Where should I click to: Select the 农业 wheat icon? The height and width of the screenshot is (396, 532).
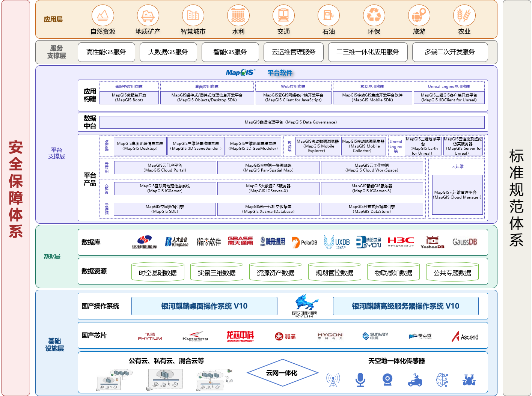pos(464,15)
